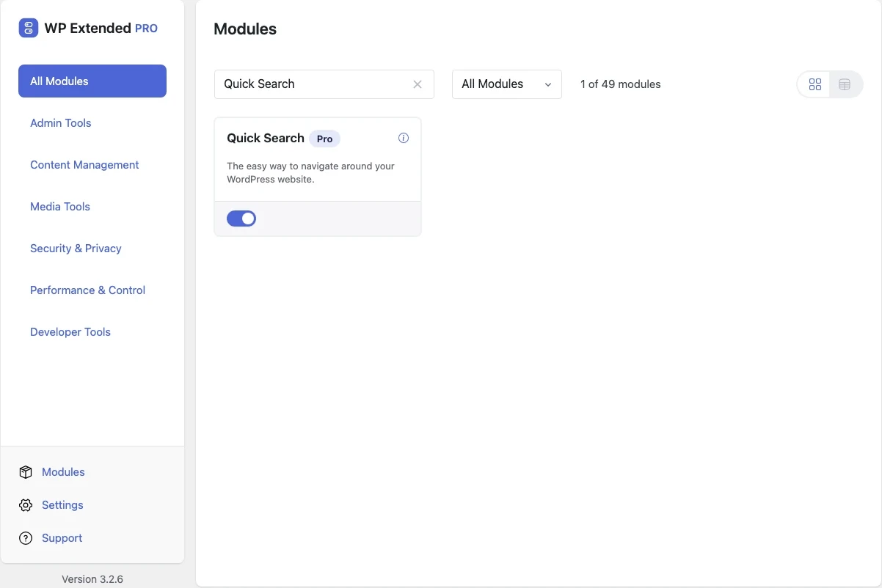Open the Admin Tools category
Viewport: 882px width, 588px height.
[x=61, y=123]
